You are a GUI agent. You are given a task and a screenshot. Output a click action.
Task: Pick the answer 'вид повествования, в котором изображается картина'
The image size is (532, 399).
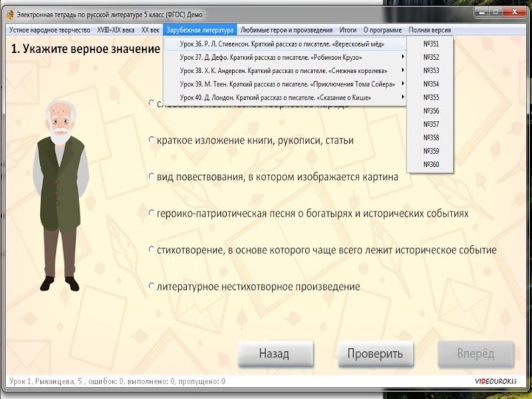[x=152, y=177]
